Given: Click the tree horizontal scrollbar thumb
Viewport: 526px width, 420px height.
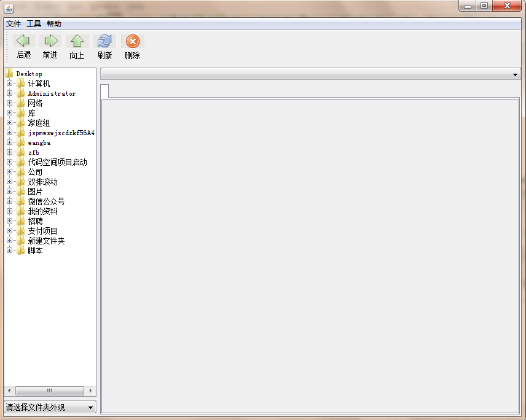Looking at the screenshot, I should pyautogui.click(x=50, y=391).
